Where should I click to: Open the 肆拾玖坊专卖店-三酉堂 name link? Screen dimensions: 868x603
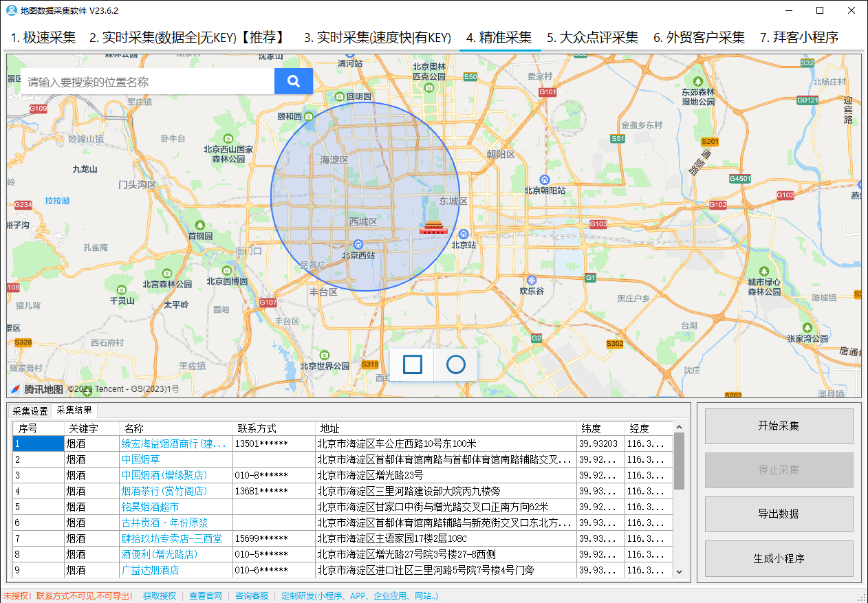(x=172, y=538)
